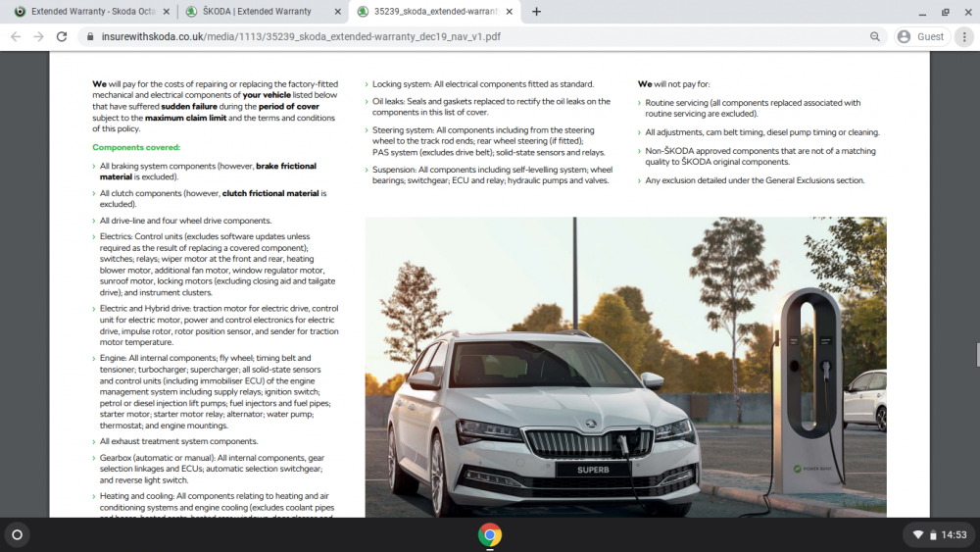The height and width of the screenshot is (552, 980).
Task: Click the 'Suspension: All components' bullet
Action: pyautogui.click(x=493, y=176)
